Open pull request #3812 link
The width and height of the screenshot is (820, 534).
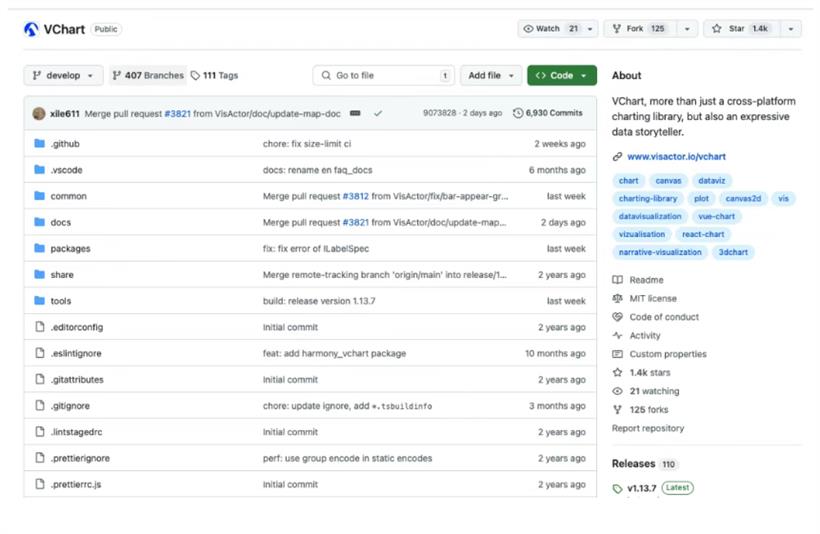click(x=356, y=196)
